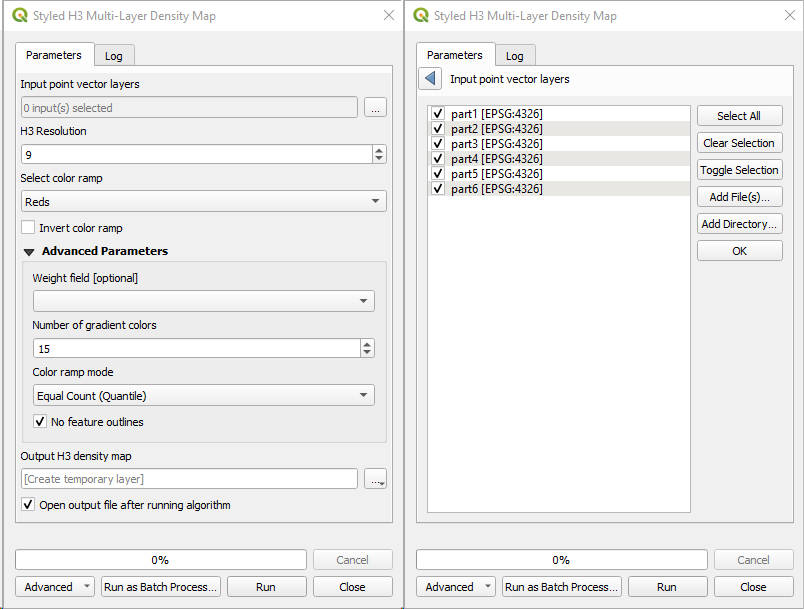Uncheck part4 [EPSG:4326] layer
The image size is (804, 609).
(x=437, y=158)
